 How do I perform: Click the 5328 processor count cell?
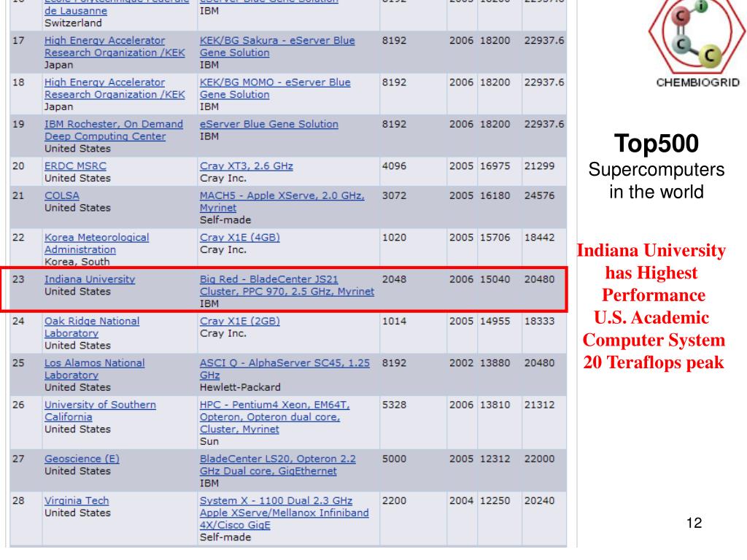pos(394,405)
